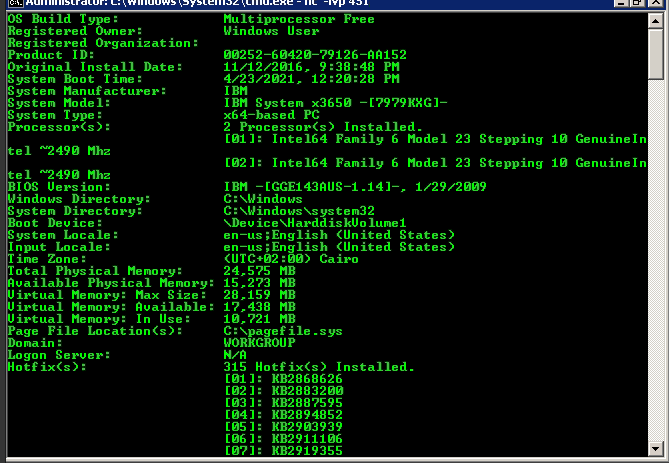
Task: Click the virtual memory in use '10,721 MB'
Action: [259, 319]
